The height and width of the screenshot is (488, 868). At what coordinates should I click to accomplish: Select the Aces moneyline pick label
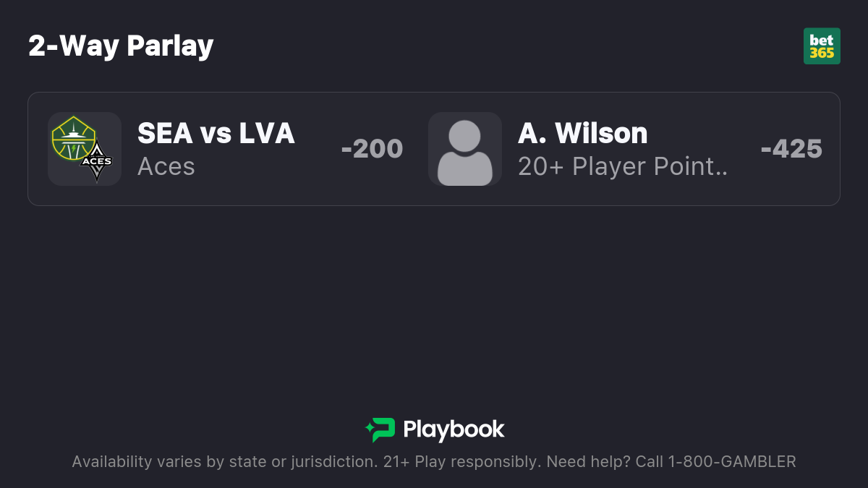(x=166, y=166)
